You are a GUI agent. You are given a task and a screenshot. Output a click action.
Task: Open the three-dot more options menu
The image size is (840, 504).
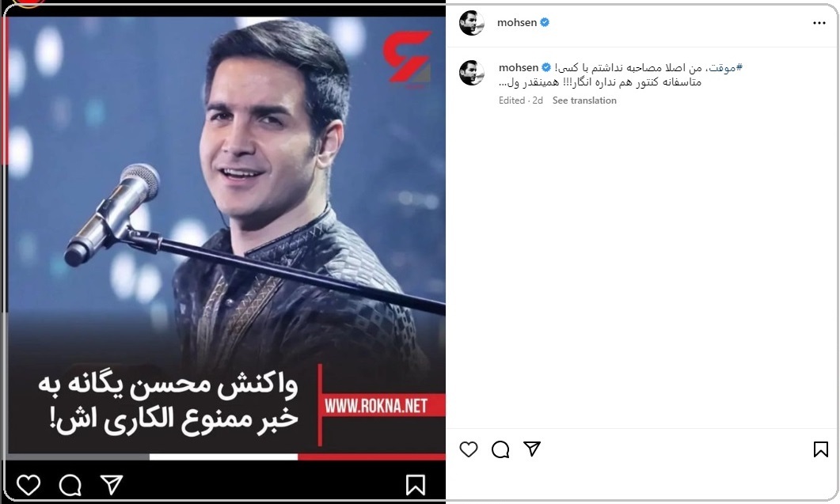pyautogui.click(x=819, y=23)
